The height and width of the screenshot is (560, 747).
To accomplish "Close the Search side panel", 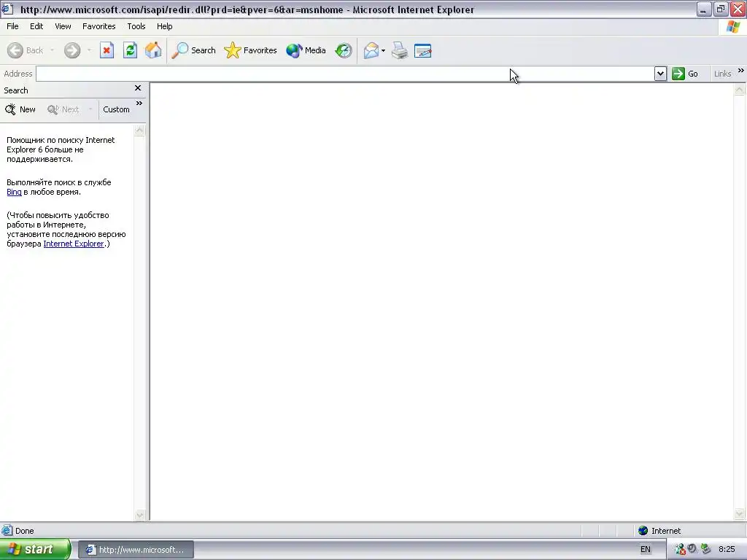I will [x=138, y=88].
